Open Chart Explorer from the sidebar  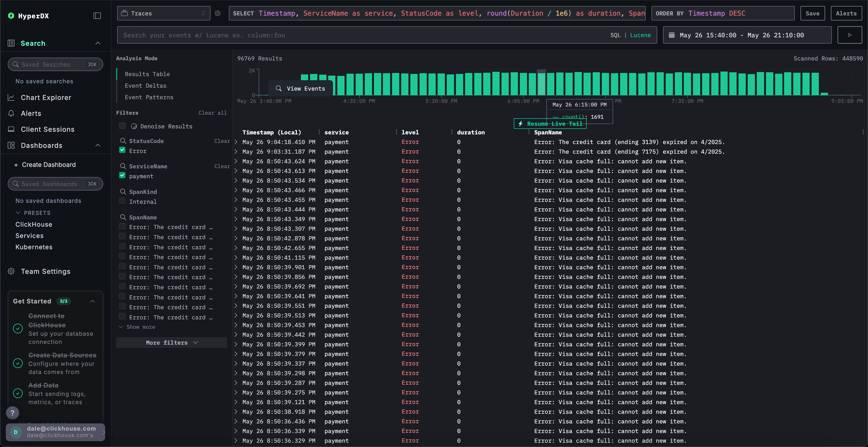46,98
